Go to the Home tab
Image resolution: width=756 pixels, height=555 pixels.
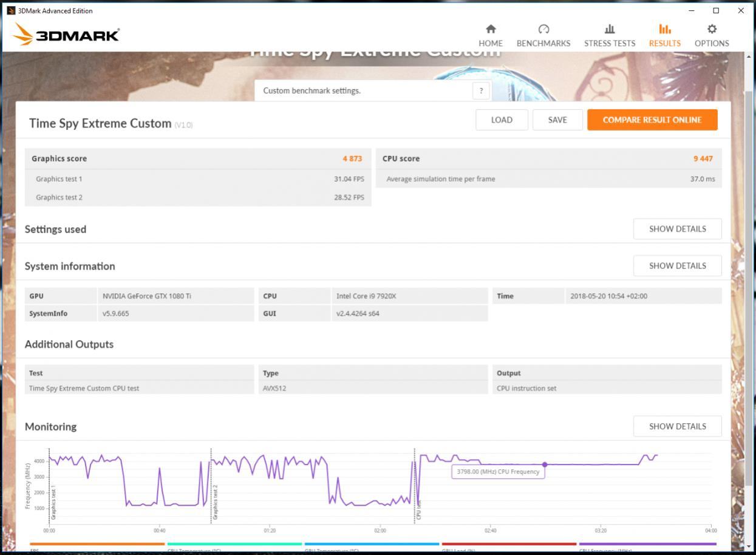pyautogui.click(x=491, y=35)
